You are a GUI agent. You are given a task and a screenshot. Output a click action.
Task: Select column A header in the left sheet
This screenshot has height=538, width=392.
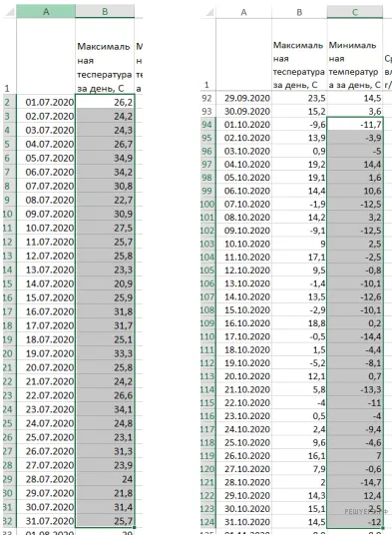pyautogui.click(x=46, y=11)
